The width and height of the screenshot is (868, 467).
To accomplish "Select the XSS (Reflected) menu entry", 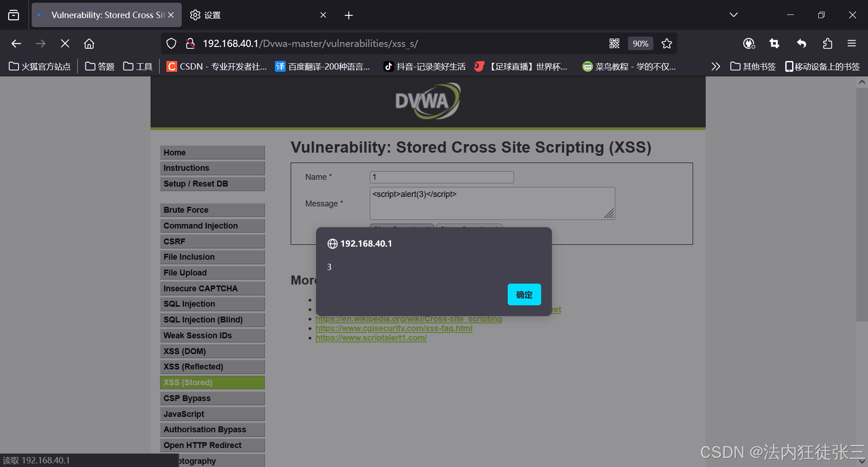I will click(x=212, y=366).
